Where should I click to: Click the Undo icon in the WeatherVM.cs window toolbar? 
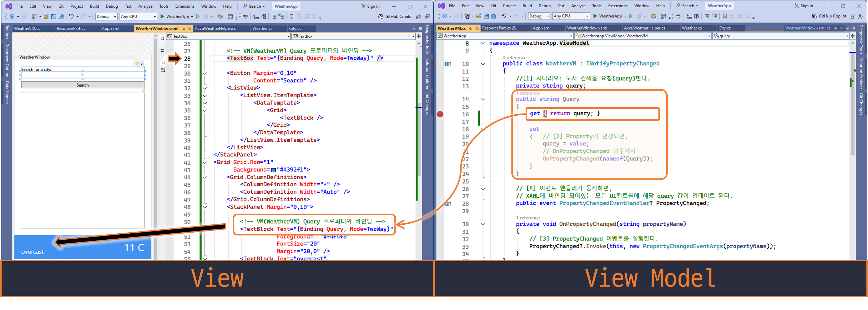[x=504, y=16]
